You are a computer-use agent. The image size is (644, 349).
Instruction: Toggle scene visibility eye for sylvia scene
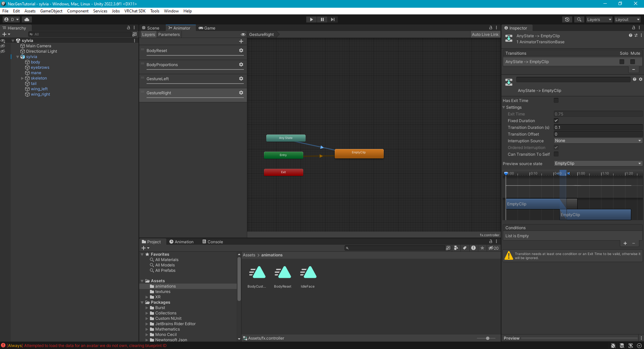[x=3, y=41]
